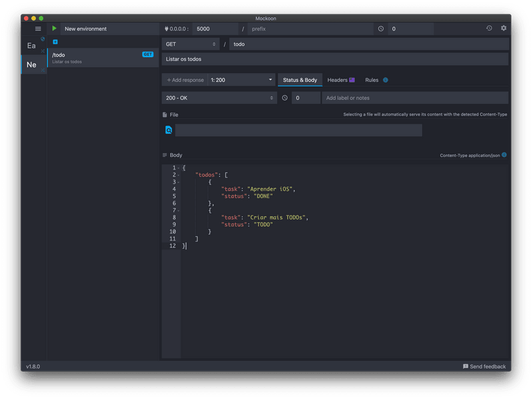Open the hamburger menu icon
This screenshot has height=399, width=532.
click(x=38, y=29)
